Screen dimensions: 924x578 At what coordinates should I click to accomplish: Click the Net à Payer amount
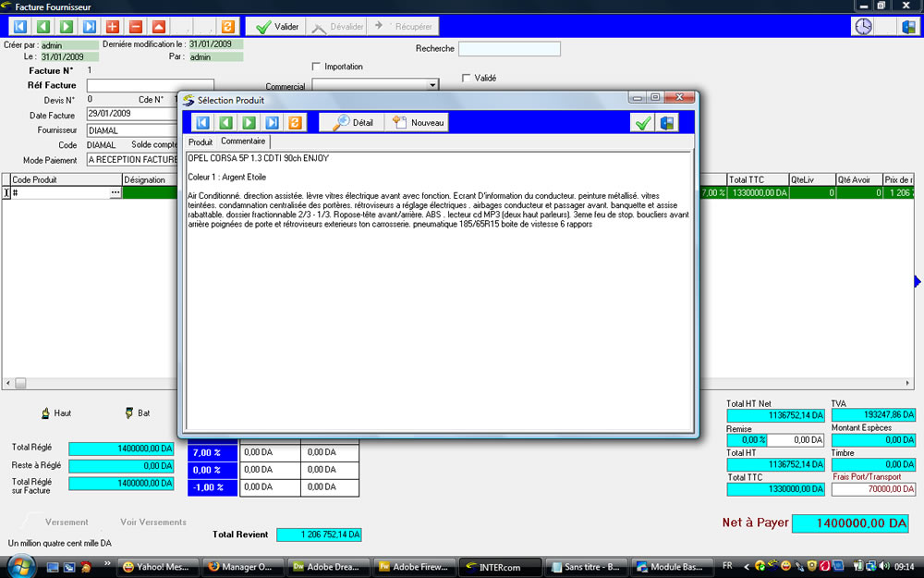coord(850,523)
